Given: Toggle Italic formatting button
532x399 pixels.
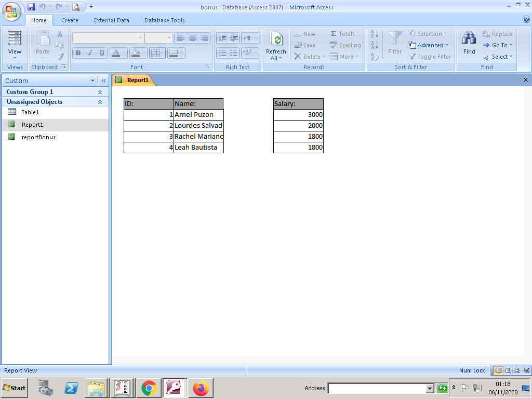Looking at the screenshot, I should click(x=90, y=52).
